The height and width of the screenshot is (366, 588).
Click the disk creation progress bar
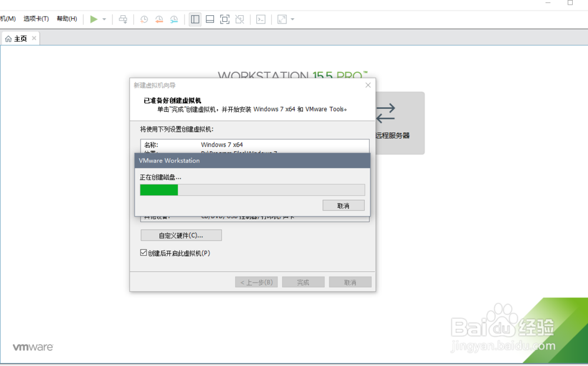(252, 190)
